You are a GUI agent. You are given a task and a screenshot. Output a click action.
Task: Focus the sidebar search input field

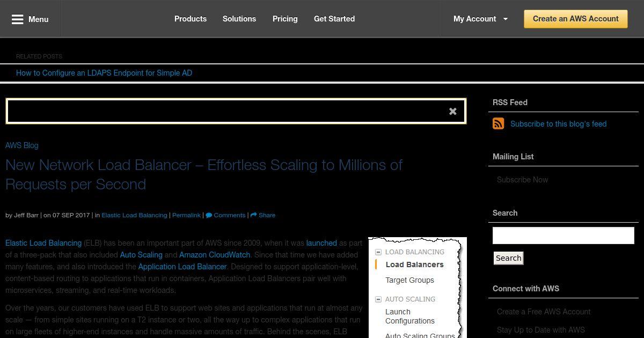pyautogui.click(x=563, y=236)
